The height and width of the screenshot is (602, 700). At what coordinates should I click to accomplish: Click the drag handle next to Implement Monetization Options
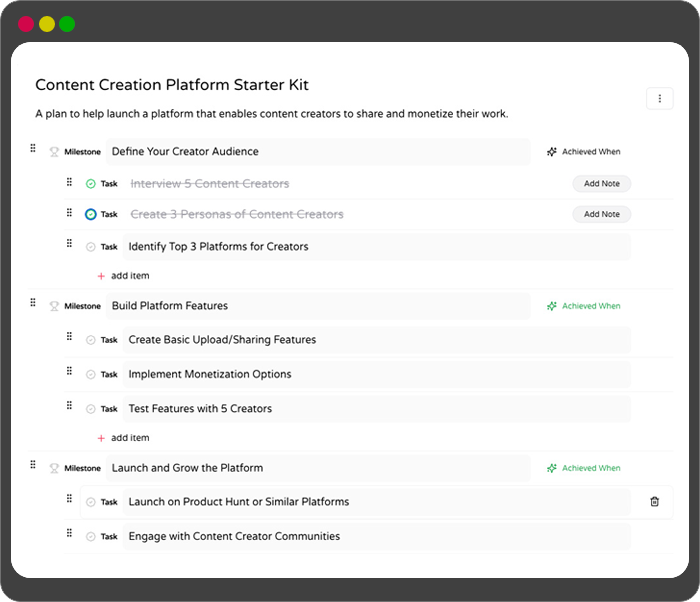69,371
